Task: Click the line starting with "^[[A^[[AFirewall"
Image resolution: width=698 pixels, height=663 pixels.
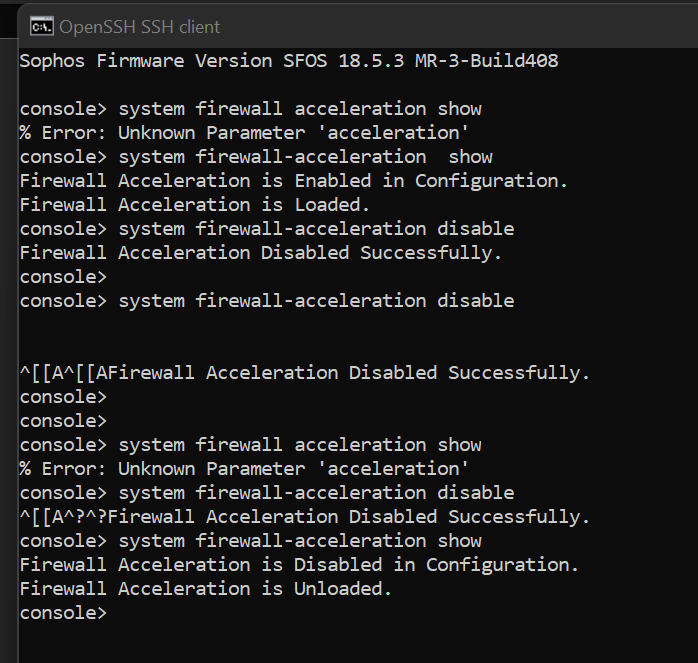Action: (x=305, y=372)
